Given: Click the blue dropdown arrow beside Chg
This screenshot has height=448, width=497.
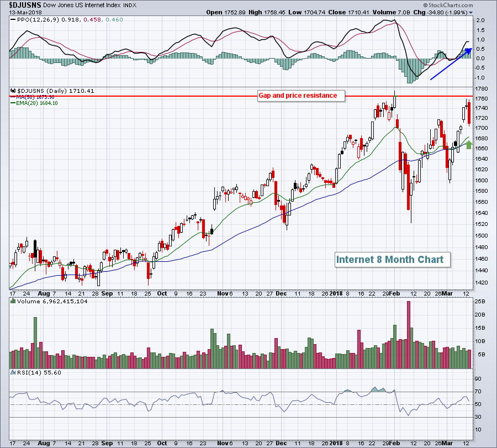Looking at the screenshot, I should click(470, 13).
